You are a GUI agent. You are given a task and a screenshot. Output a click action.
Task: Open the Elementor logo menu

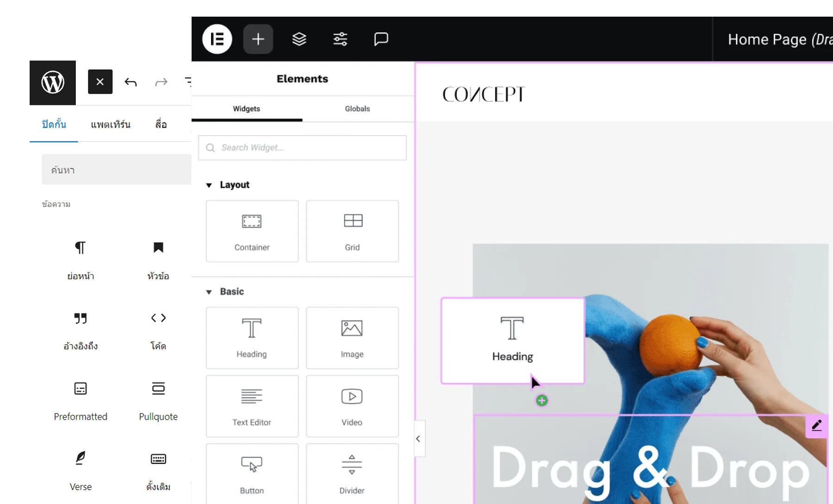[217, 39]
